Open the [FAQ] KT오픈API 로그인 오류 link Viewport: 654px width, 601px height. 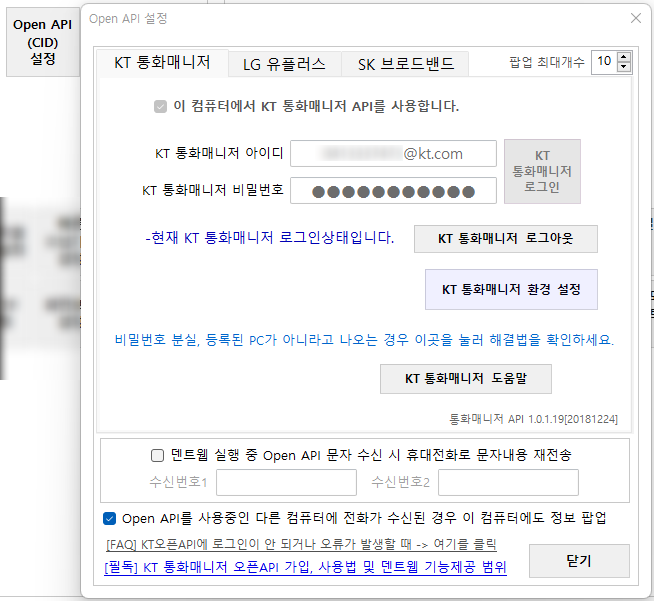click(x=301, y=544)
